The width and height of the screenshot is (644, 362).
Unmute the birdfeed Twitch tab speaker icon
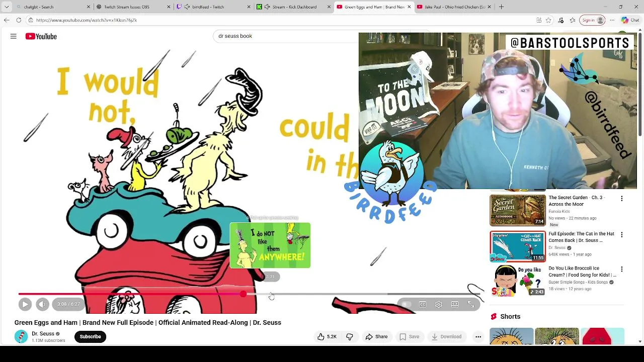tap(187, 7)
